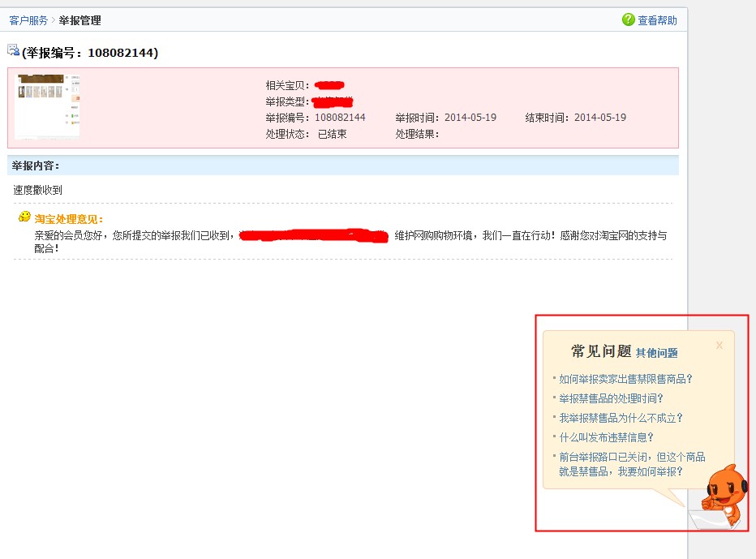The image size is (756, 559).
Task: Open the 其他问题 link in the FAQ popup
Action: pyautogui.click(x=656, y=353)
